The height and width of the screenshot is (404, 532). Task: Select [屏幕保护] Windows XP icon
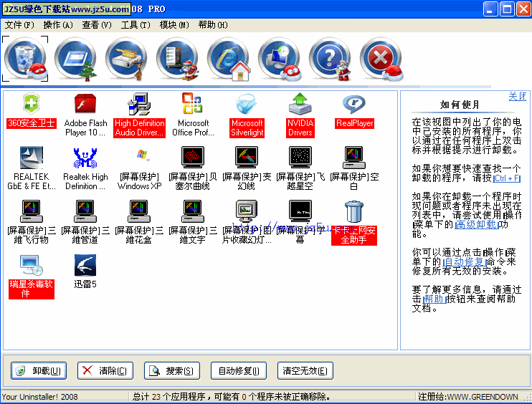pos(142,155)
